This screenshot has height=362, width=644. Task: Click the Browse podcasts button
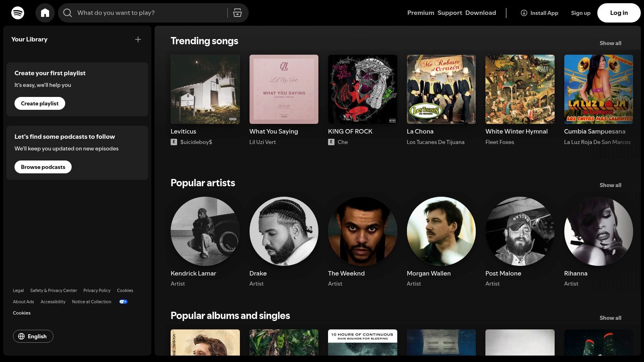[x=43, y=167]
